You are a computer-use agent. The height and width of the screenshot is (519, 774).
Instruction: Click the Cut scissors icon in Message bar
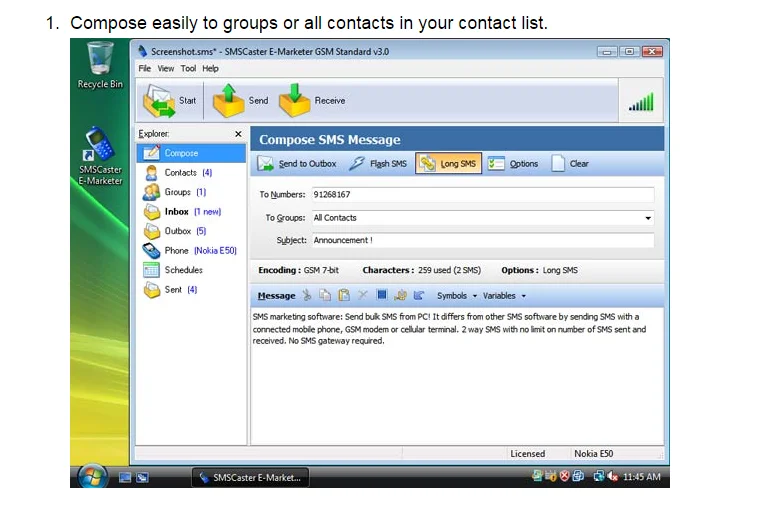coord(307,296)
